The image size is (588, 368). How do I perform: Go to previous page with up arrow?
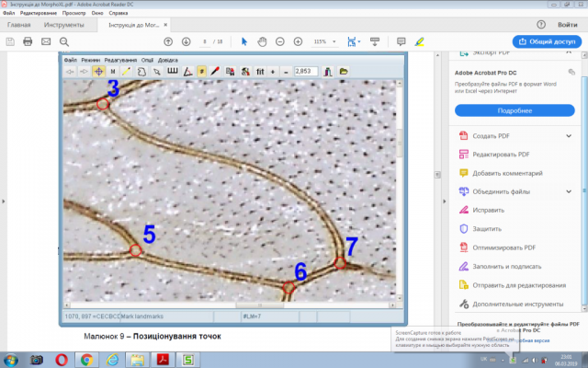pyautogui.click(x=168, y=41)
